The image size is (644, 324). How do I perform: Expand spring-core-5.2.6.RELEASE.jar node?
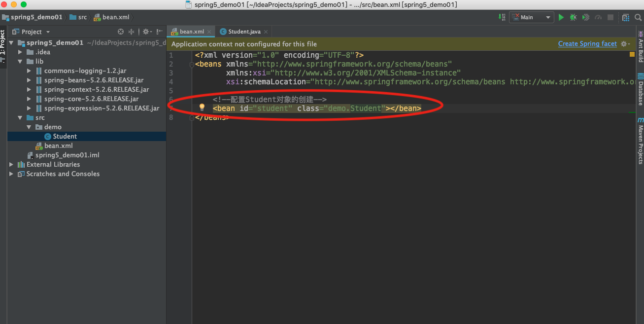click(x=30, y=99)
